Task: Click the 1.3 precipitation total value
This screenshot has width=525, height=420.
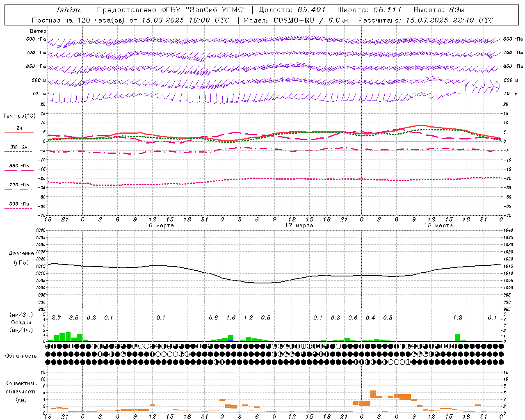Action: (457, 318)
